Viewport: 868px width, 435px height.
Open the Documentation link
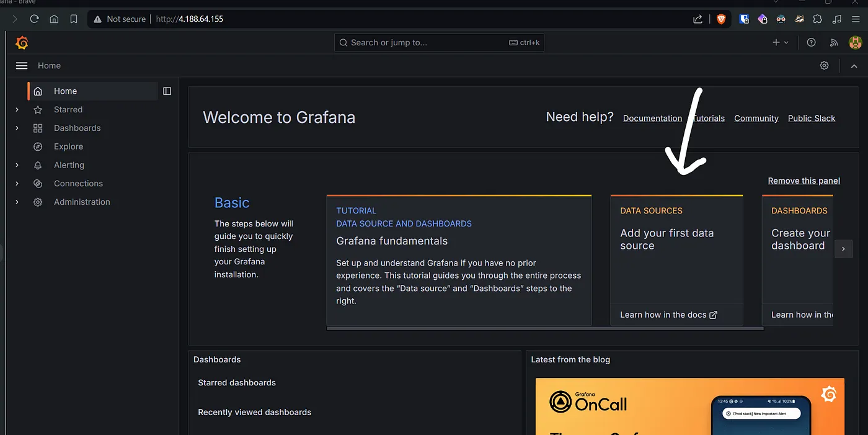(652, 119)
